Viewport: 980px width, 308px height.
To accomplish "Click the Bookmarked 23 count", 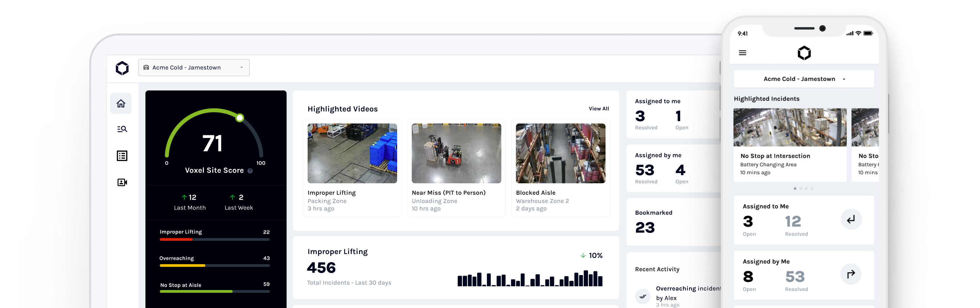I will [x=645, y=228].
